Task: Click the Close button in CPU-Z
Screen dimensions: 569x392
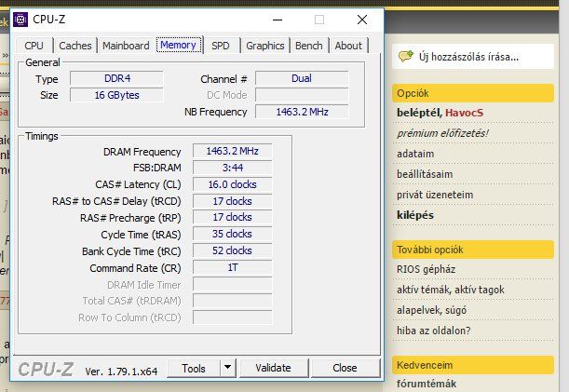Action: (x=345, y=368)
